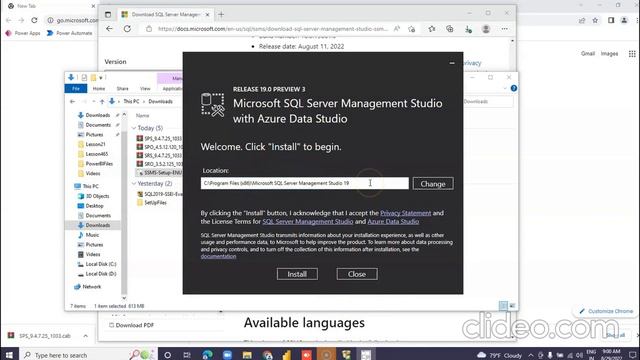
Task: Select the SQL2019-SSEI file in list
Action: [x=160, y=194]
